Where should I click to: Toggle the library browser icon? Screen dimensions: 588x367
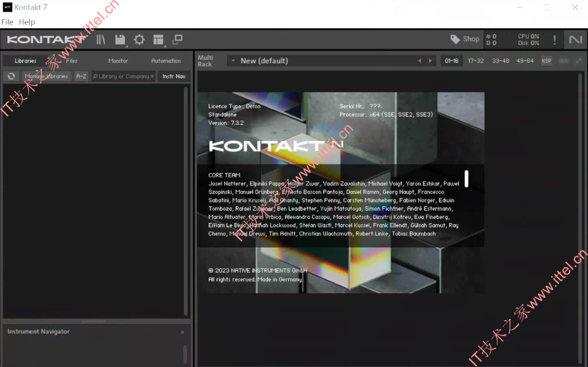click(x=101, y=39)
